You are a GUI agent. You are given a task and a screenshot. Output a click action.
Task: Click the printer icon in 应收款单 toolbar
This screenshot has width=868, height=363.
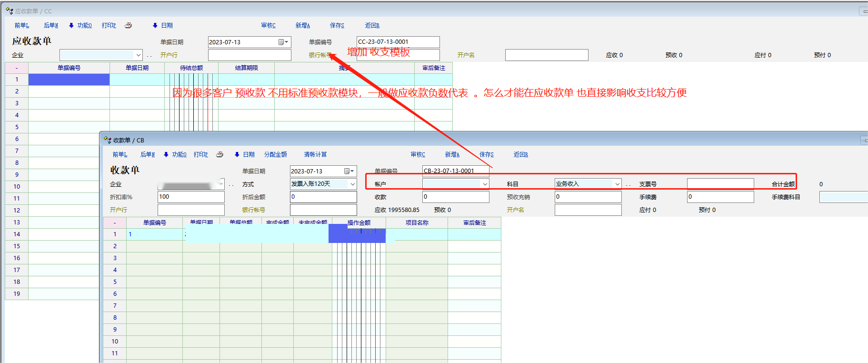pos(128,25)
